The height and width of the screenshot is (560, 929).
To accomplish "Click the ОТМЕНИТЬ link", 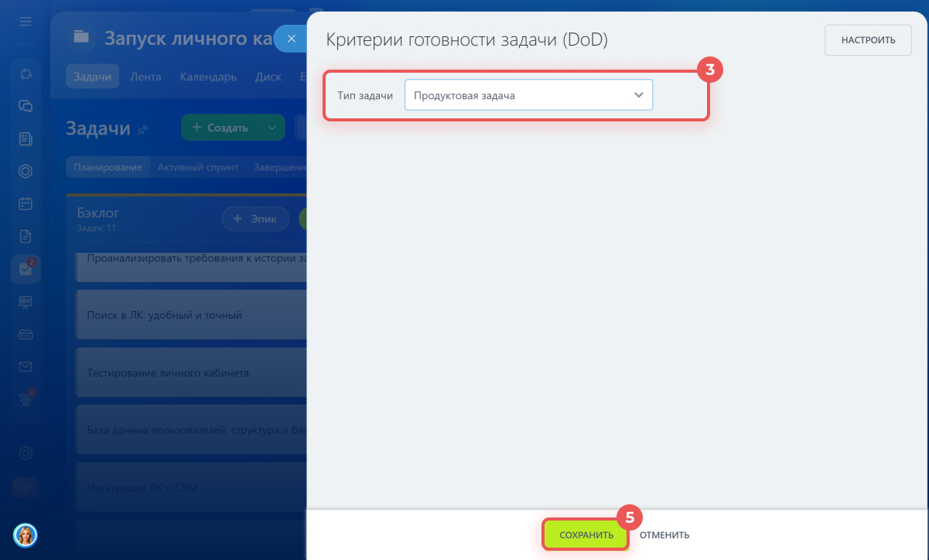I will tap(664, 535).
